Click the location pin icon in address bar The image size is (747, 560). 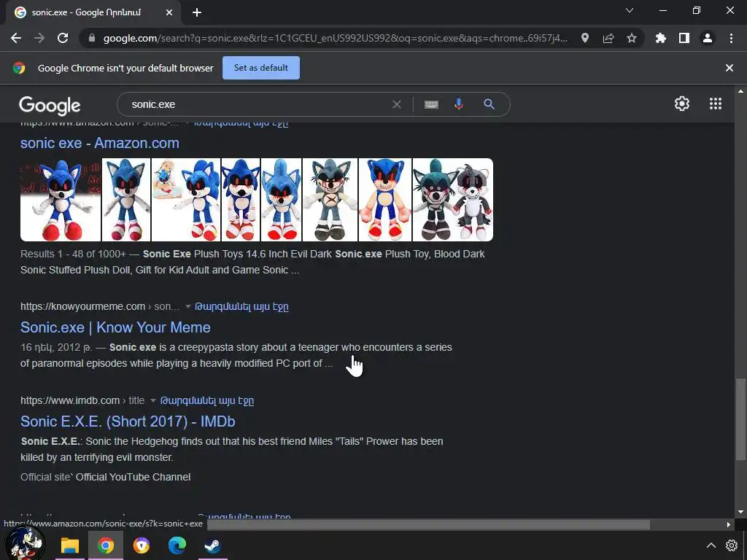[x=585, y=38]
